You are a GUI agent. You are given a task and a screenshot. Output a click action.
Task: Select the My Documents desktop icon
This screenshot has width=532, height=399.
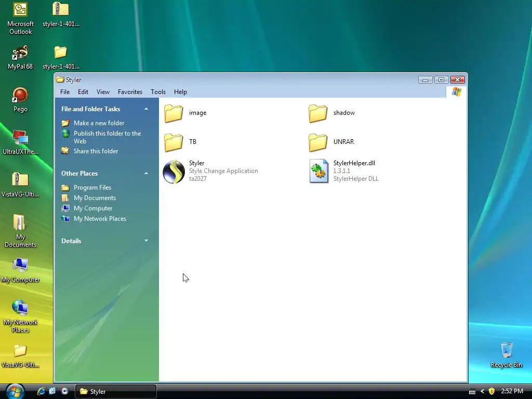click(x=20, y=231)
